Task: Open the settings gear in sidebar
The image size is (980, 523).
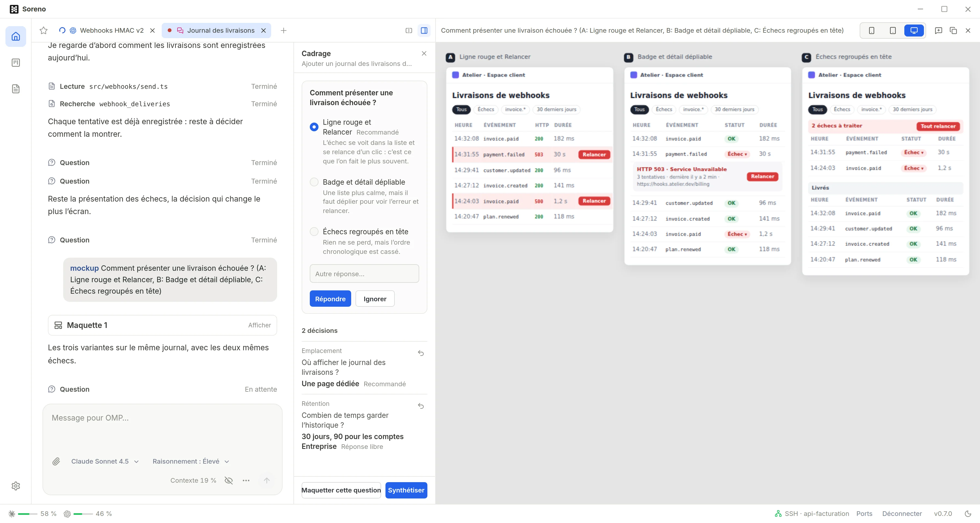Action: tap(16, 486)
